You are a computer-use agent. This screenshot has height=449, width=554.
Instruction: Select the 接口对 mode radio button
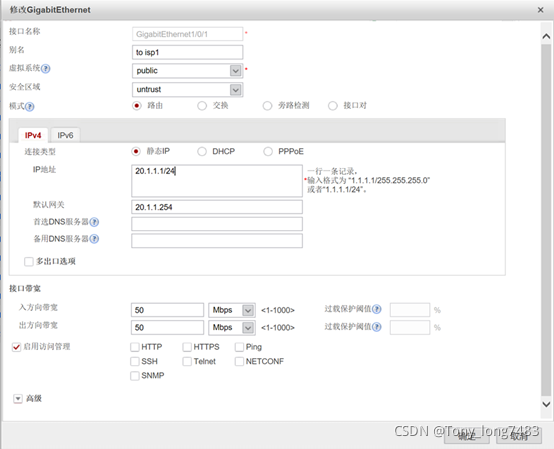pos(333,106)
